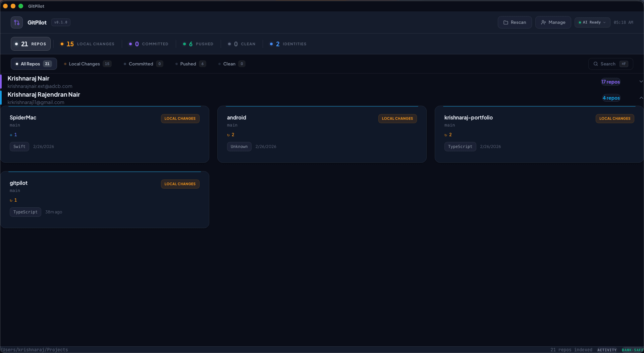The width and height of the screenshot is (644, 353).
Task: Click the ACTIVITY indicator in the status bar
Action: (x=607, y=350)
